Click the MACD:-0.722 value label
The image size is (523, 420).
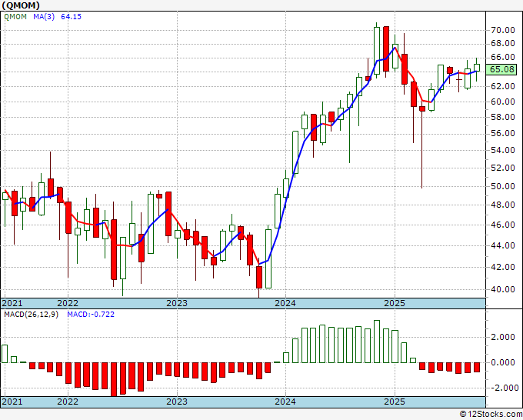point(91,315)
